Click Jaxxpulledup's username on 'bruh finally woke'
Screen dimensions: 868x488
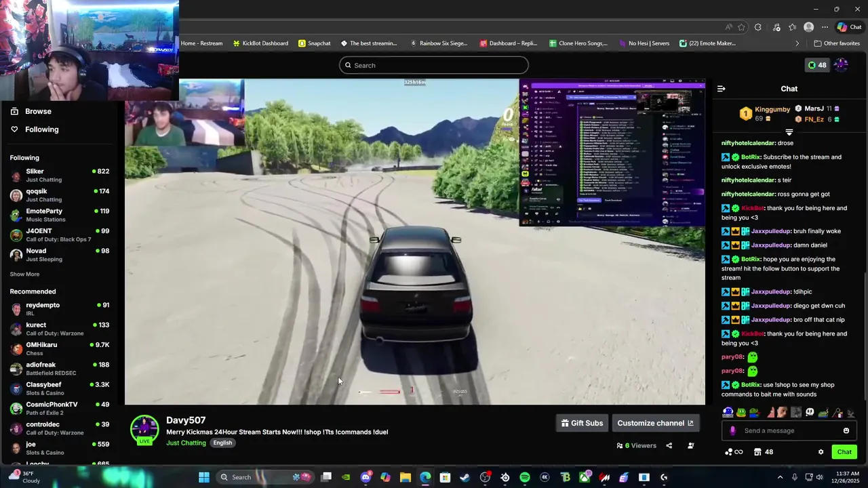771,231
